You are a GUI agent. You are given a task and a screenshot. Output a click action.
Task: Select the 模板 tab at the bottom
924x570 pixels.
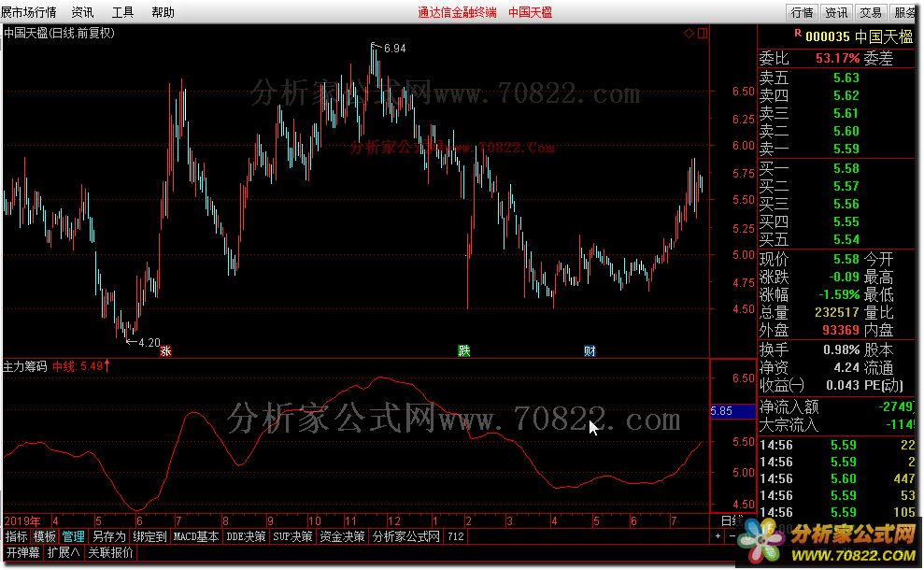click(x=44, y=536)
